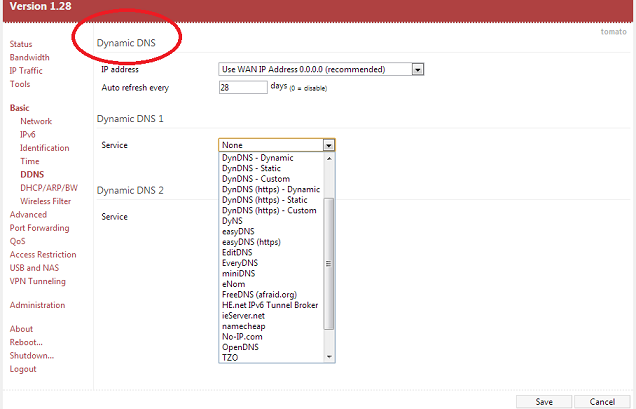This screenshot has height=409, width=636.
Task: Open Tools in the sidebar
Action: (20, 84)
